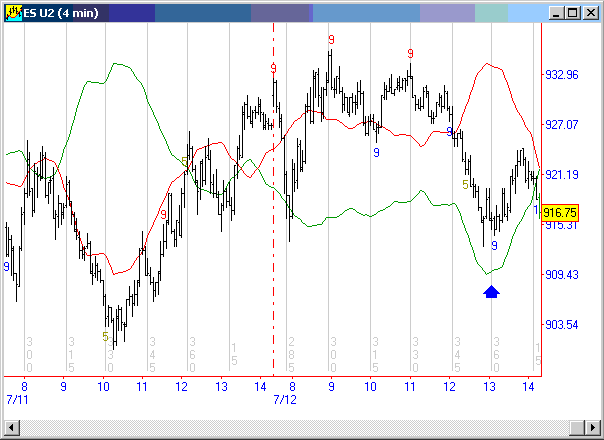This screenshot has height=440, width=604.
Task: Click the scrollbar left arrow button
Action: point(11,429)
